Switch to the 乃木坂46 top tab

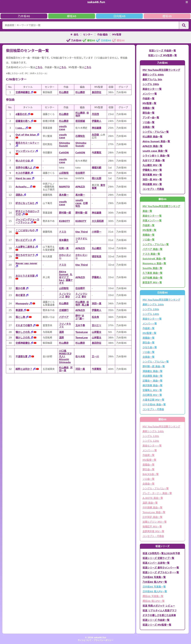pyautogui.click(x=24, y=16)
